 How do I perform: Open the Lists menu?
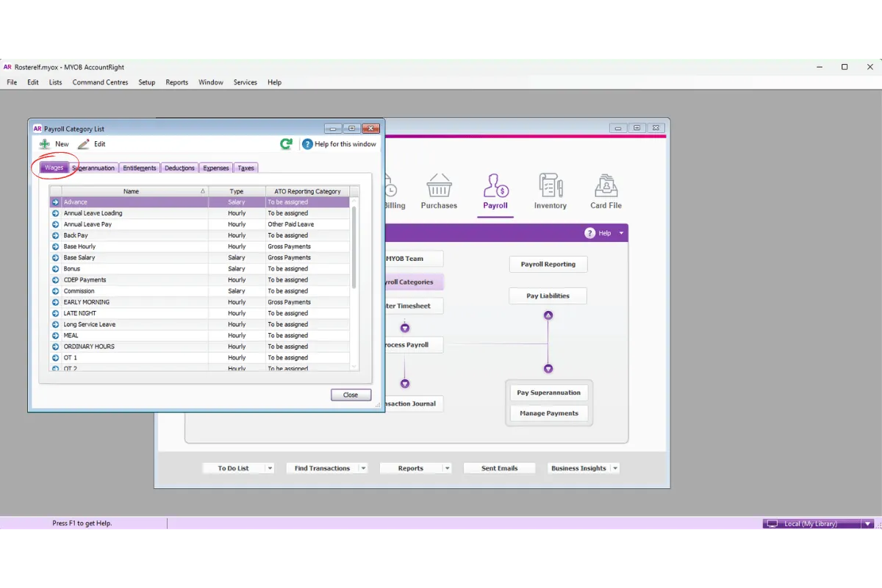coord(56,82)
